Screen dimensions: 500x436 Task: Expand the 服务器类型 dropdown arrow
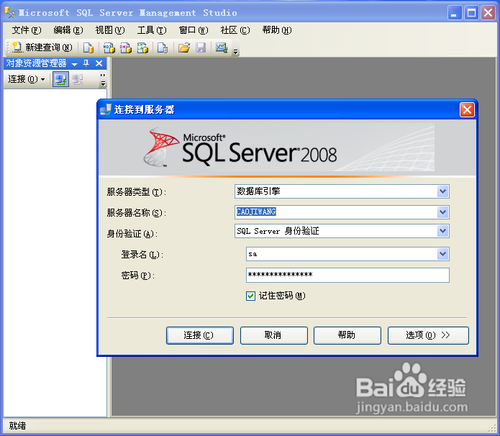[443, 191]
